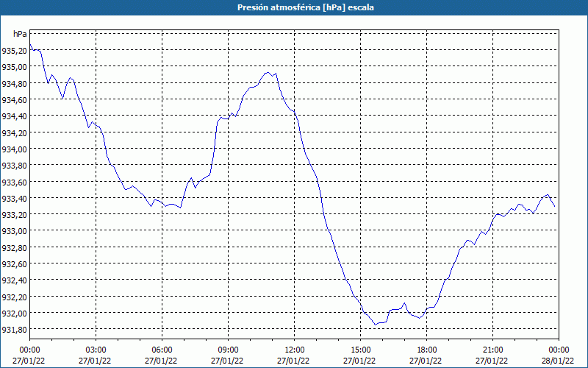Click the 18:00 time label
This screenshot has width=588, height=368.
pyautogui.click(x=427, y=350)
